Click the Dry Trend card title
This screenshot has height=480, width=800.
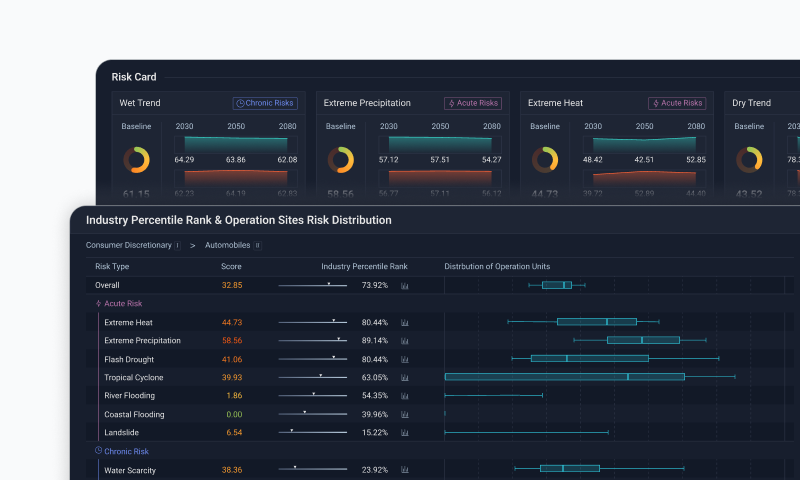click(x=752, y=103)
